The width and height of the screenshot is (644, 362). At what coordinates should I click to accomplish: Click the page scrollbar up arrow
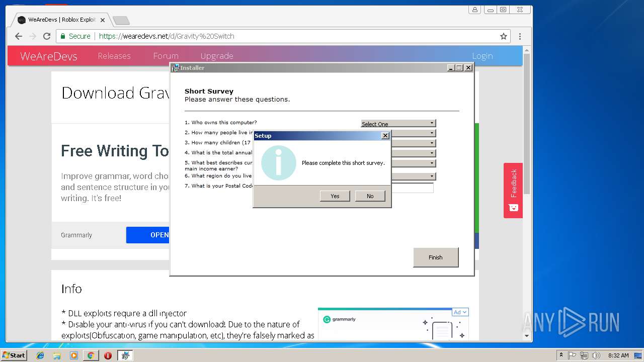(x=527, y=50)
